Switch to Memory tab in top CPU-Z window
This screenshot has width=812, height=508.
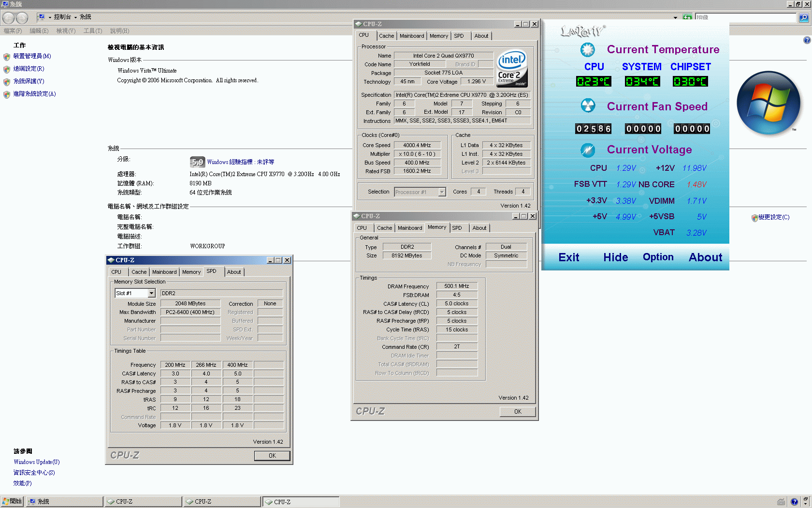point(439,36)
